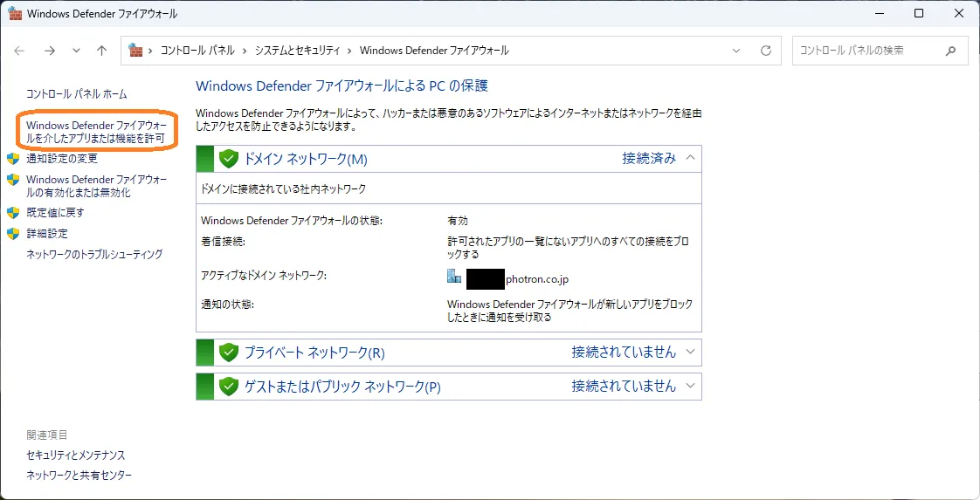
Task: Click the PC の保護 page heading
Action: 342,86
